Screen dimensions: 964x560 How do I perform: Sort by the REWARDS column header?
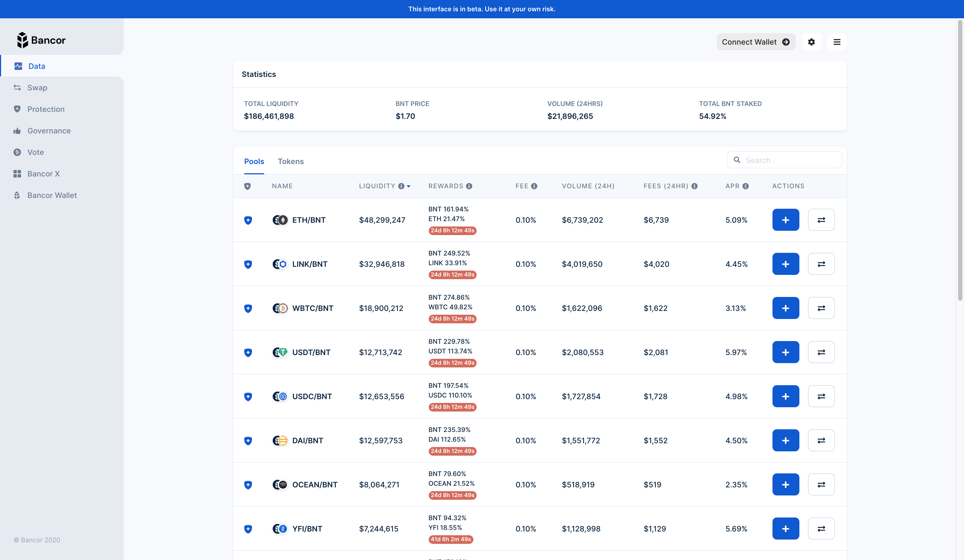pyautogui.click(x=446, y=186)
